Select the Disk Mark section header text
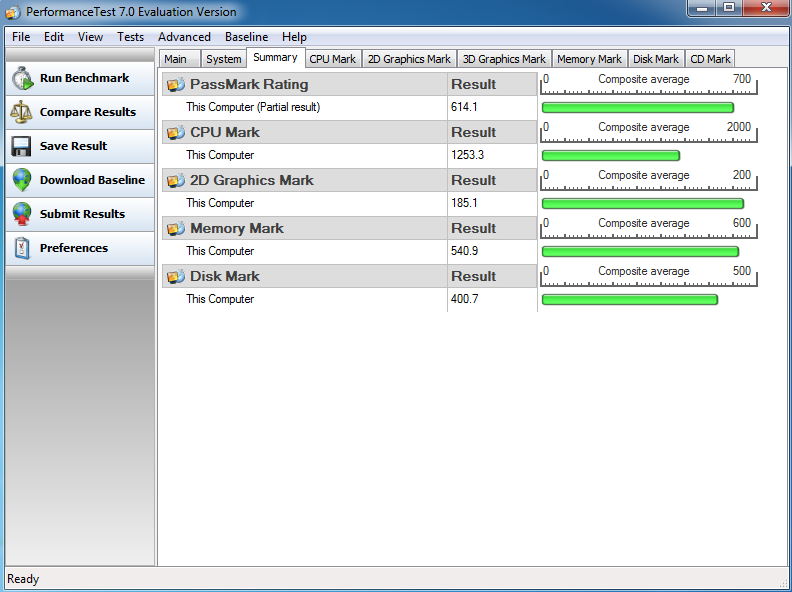 pos(225,276)
